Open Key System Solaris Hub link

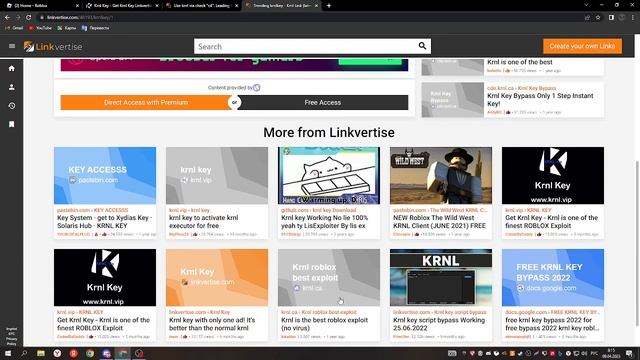[x=104, y=222]
